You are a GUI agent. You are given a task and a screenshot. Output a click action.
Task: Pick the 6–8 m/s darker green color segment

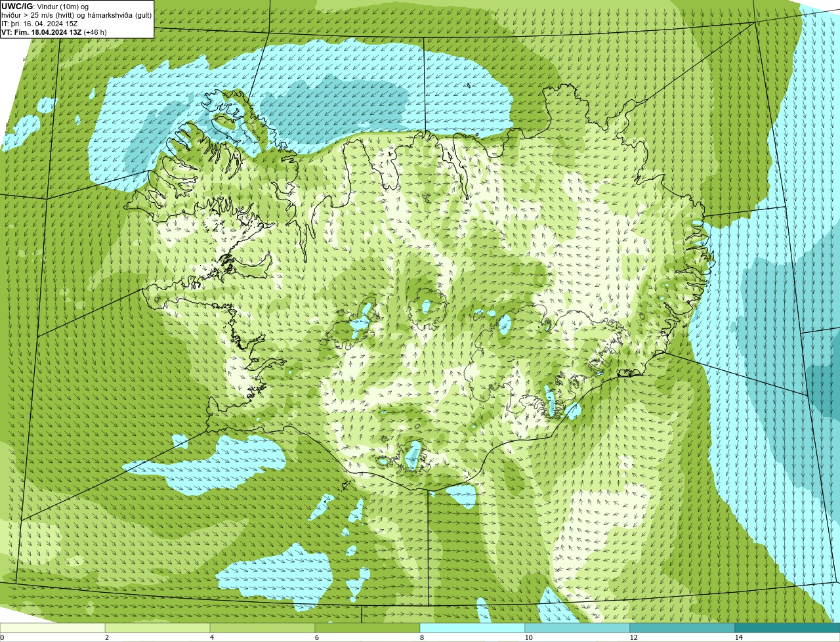pyautogui.click(x=367, y=628)
